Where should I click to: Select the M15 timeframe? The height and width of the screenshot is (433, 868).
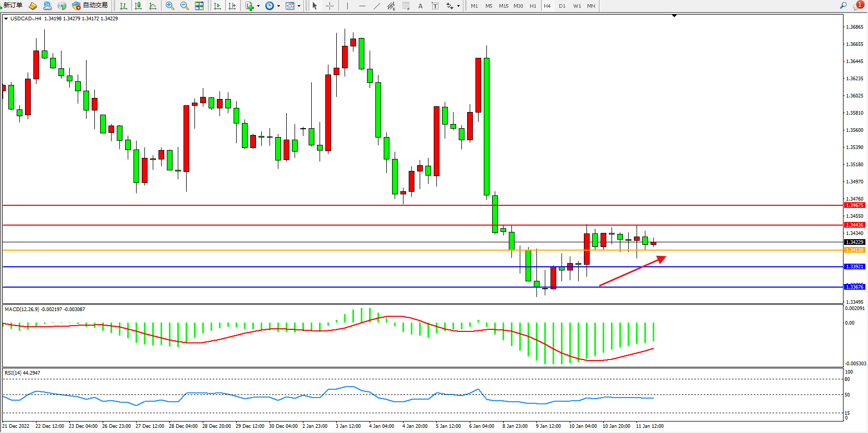(x=503, y=6)
